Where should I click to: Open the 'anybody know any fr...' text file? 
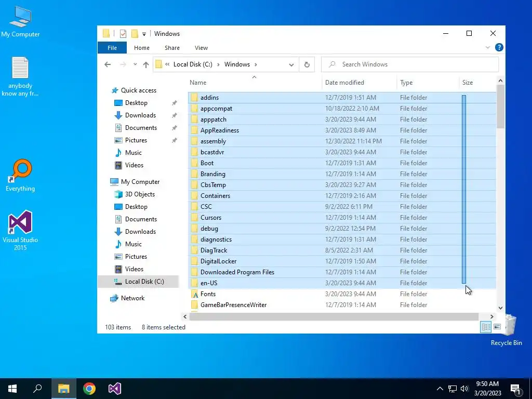20,76
